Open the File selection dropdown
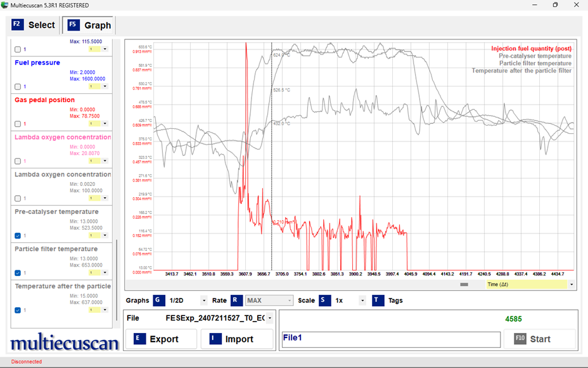588x368 pixels. [270, 319]
